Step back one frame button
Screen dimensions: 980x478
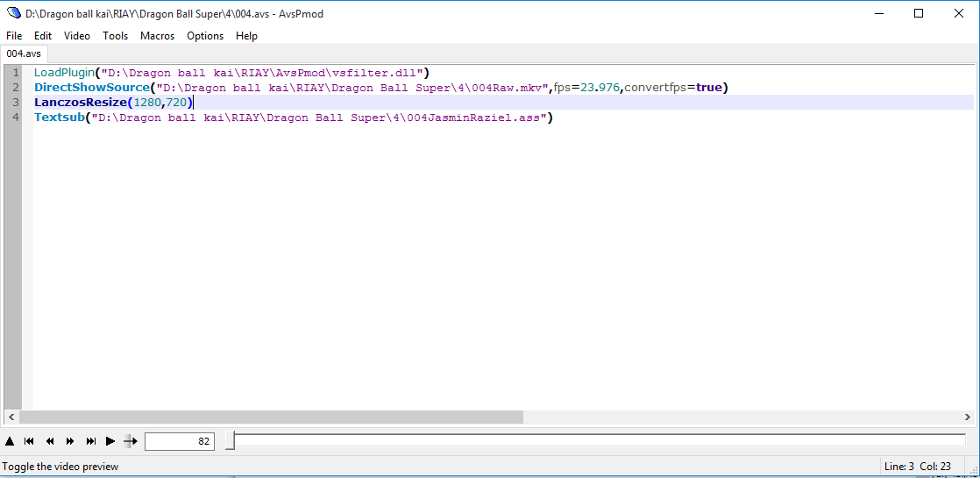pos(50,441)
